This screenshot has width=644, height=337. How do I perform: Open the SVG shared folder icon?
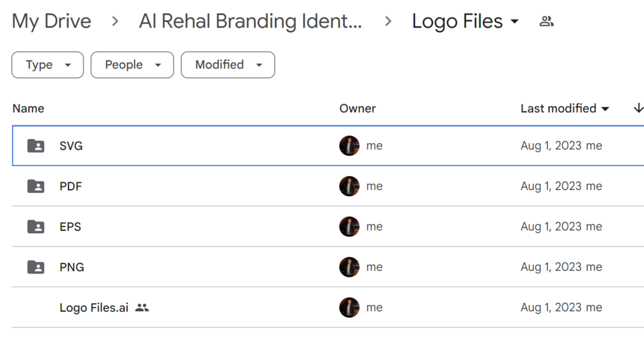pos(36,146)
